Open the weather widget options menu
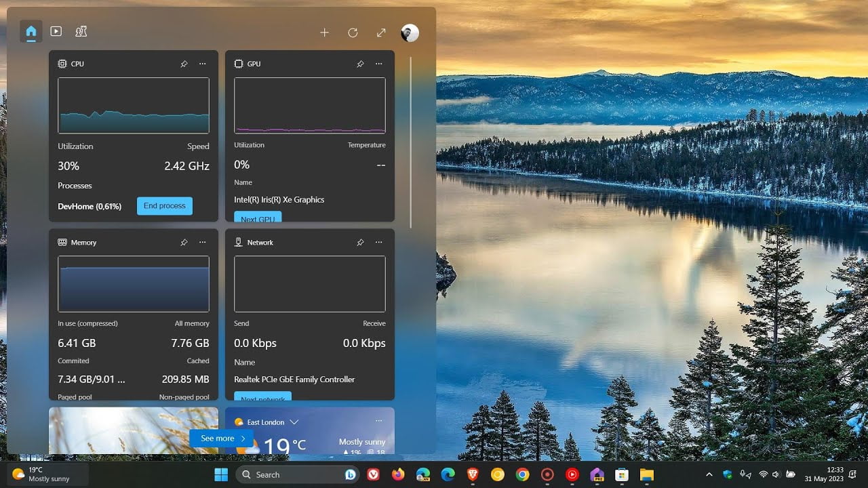The height and width of the screenshot is (488, 868). point(379,420)
